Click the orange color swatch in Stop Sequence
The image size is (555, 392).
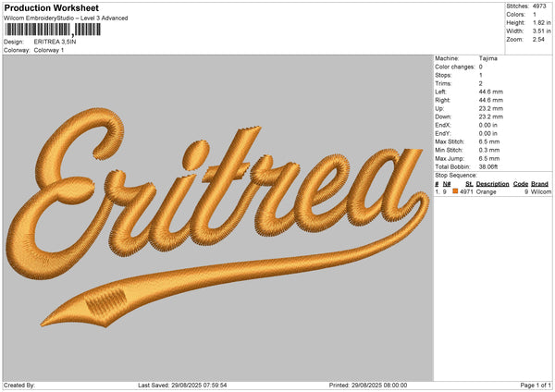(455, 191)
